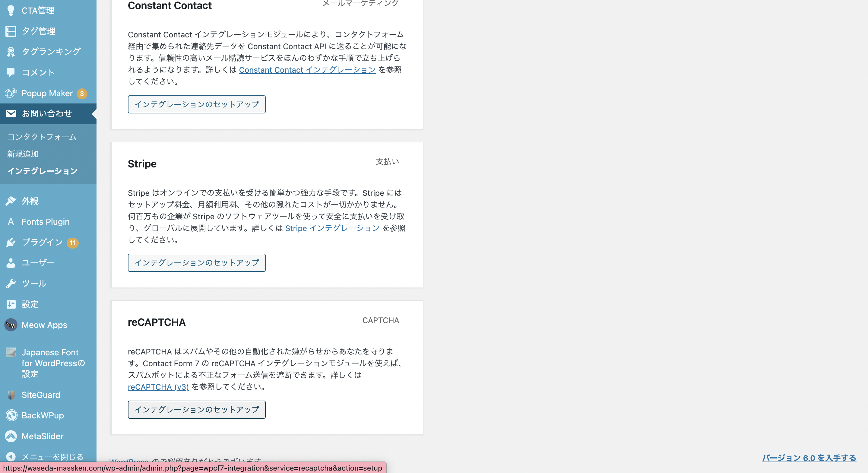The width and height of the screenshot is (868, 473).
Task: Click the コメント speech bubble icon
Action: click(11, 72)
